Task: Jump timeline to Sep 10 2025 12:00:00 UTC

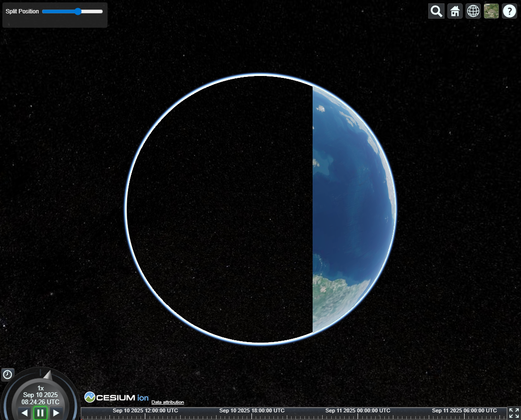Action: 145,411
